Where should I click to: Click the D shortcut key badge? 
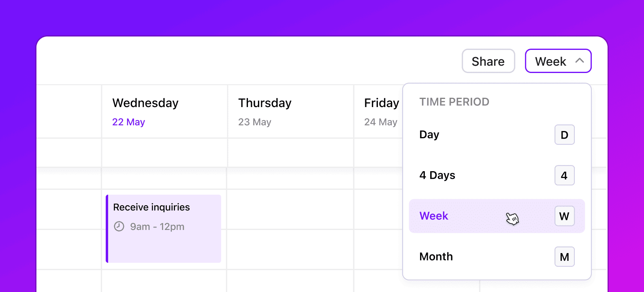[x=564, y=135]
